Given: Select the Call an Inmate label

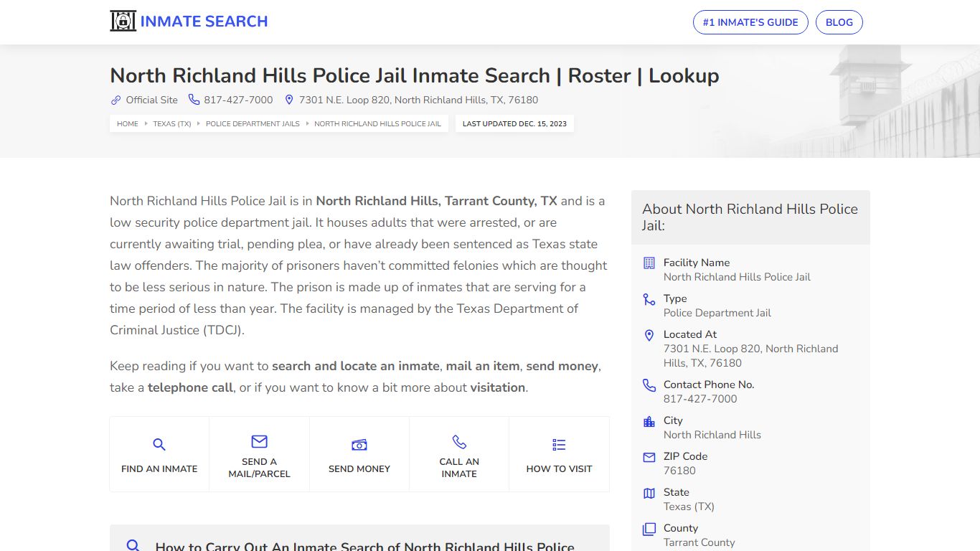Looking at the screenshot, I should tap(459, 468).
